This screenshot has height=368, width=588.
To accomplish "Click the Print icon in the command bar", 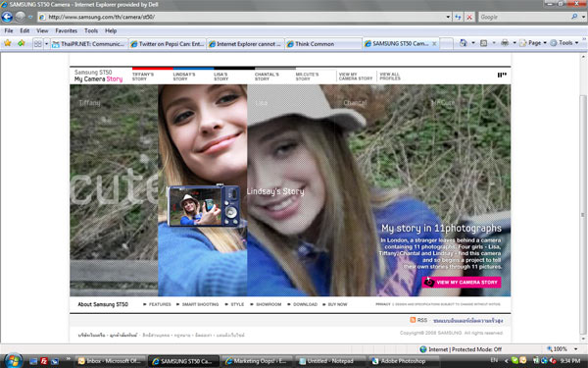I will [x=505, y=43].
